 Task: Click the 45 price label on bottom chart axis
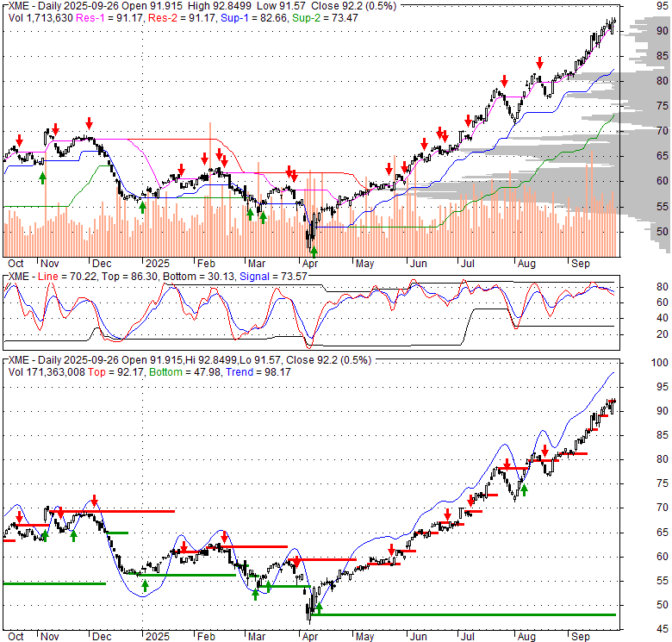point(663,629)
